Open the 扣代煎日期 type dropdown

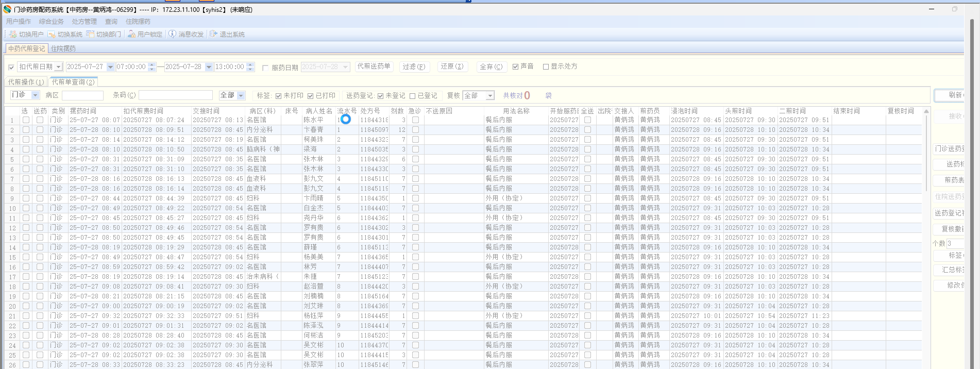[x=59, y=67]
